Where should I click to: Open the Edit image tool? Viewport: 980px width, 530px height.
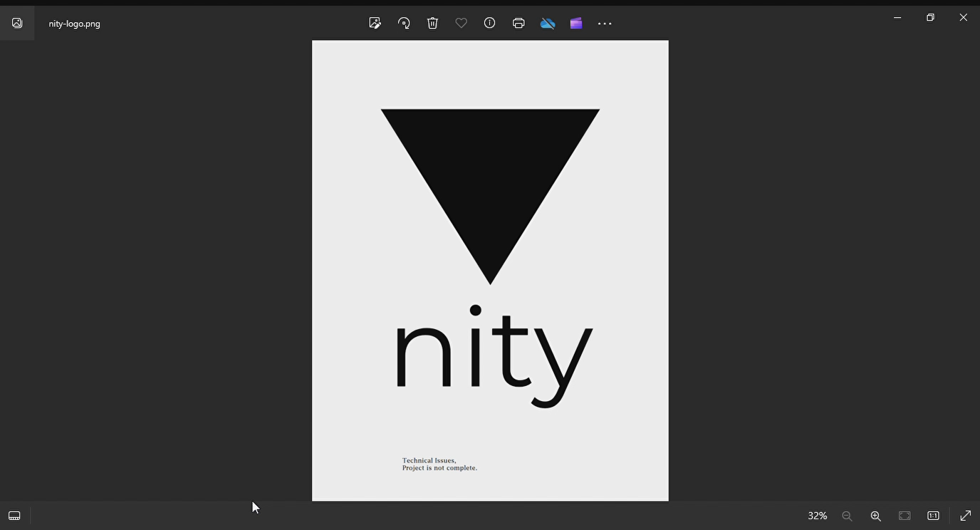pos(375,24)
